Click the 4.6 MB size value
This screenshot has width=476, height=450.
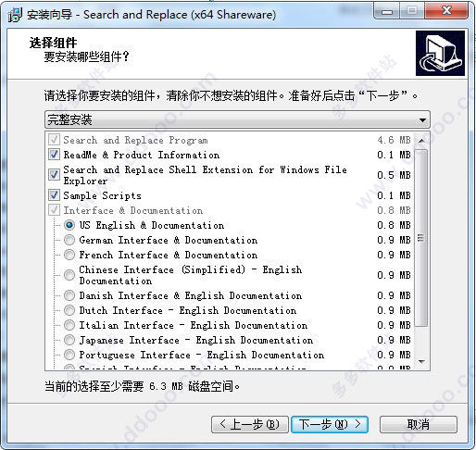point(394,140)
